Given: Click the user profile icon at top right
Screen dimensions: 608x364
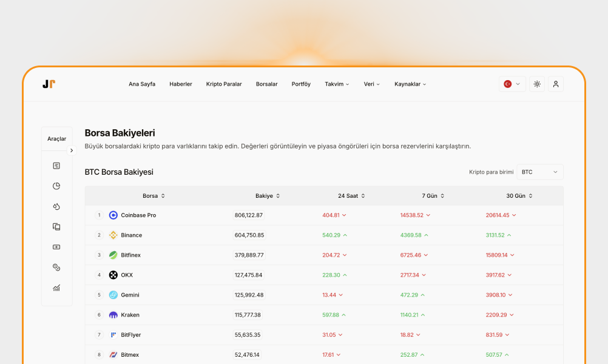Looking at the screenshot, I should click(x=556, y=84).
